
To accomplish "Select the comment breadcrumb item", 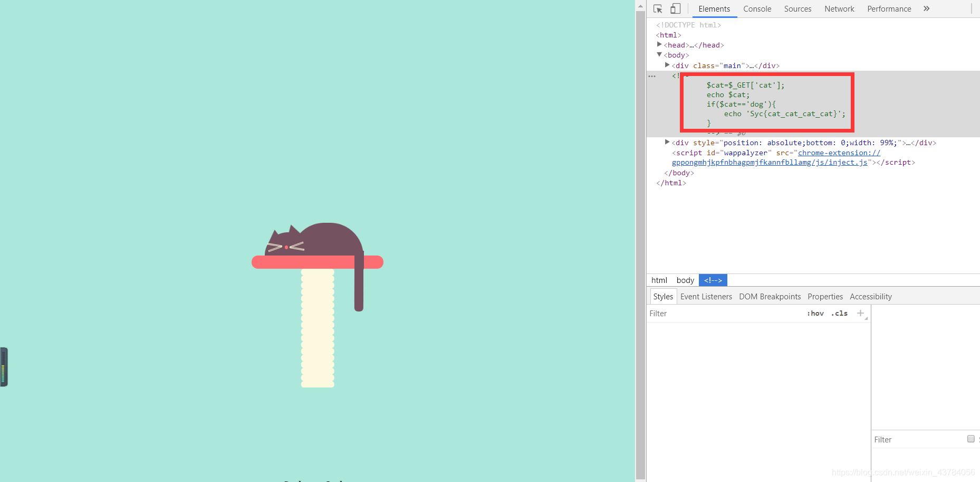I will (713, 280).
